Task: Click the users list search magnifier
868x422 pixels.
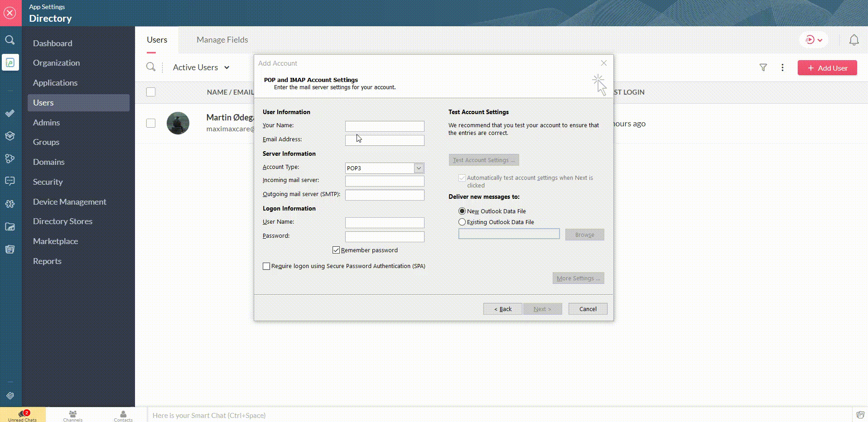Action: [151, 67]
